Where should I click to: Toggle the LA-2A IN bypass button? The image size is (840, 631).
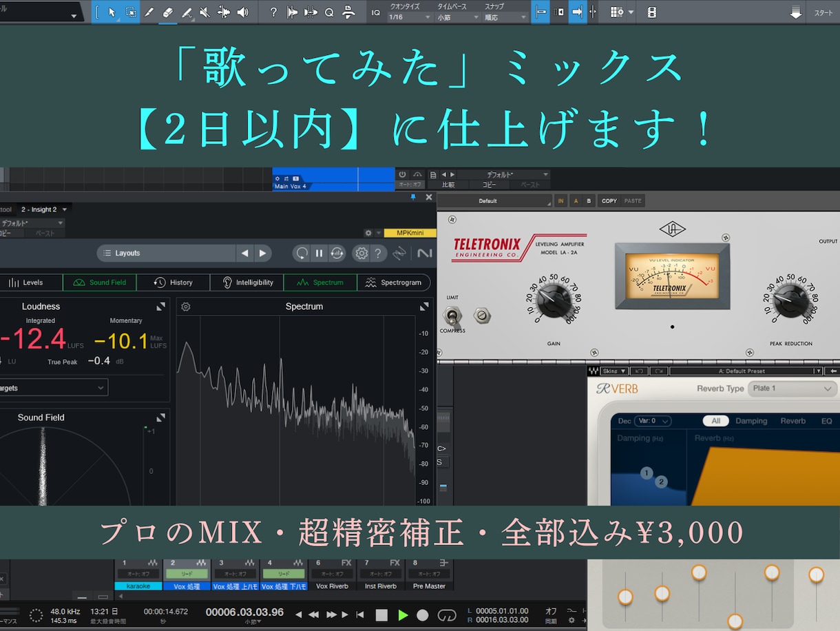pos(560,201)
